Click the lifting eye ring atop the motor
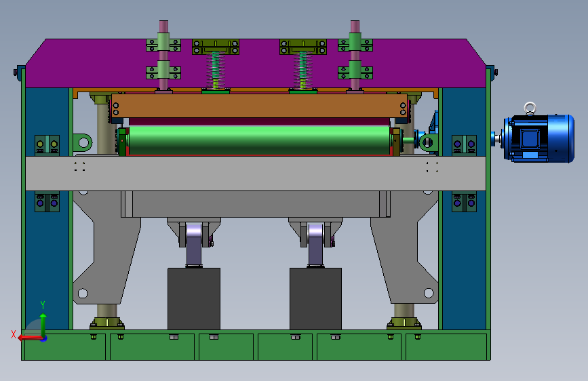Image resolution: width=588 pixels, height=381 pixels. point(530,108)
